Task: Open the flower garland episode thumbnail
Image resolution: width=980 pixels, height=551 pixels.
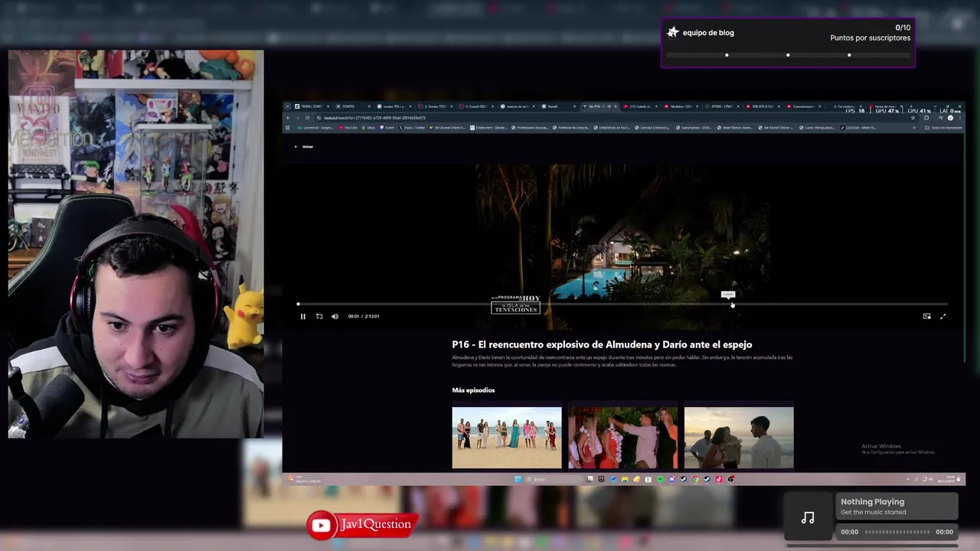Action: pos(622,438)
